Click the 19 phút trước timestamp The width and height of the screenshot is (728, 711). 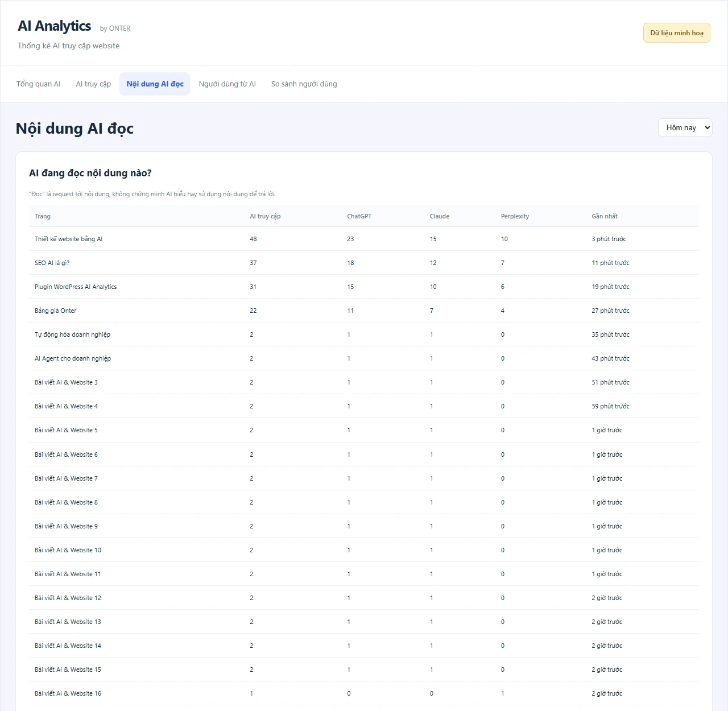tap(610, 287)
